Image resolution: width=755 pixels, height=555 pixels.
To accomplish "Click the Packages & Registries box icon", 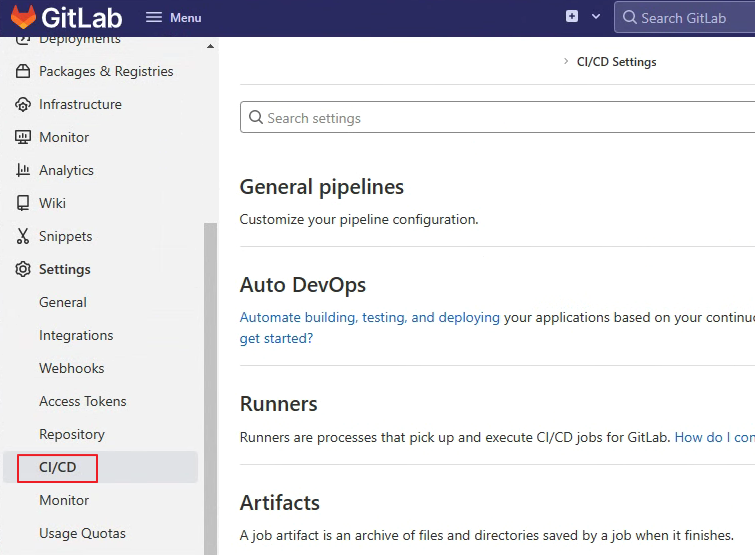I will point(23,71).
